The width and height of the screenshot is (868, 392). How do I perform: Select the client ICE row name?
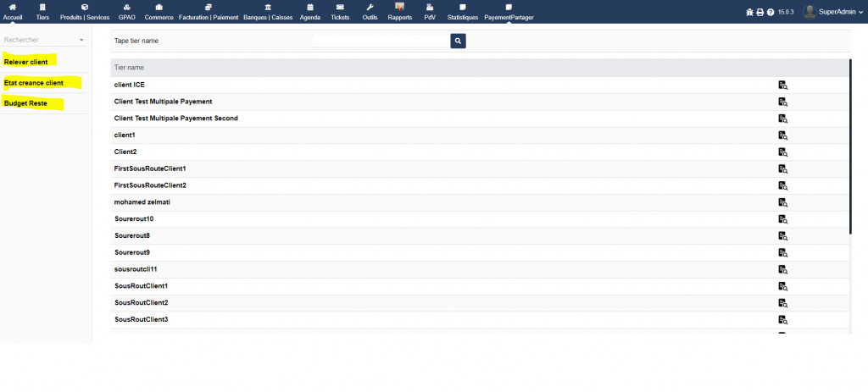click(x=130, y=85)
